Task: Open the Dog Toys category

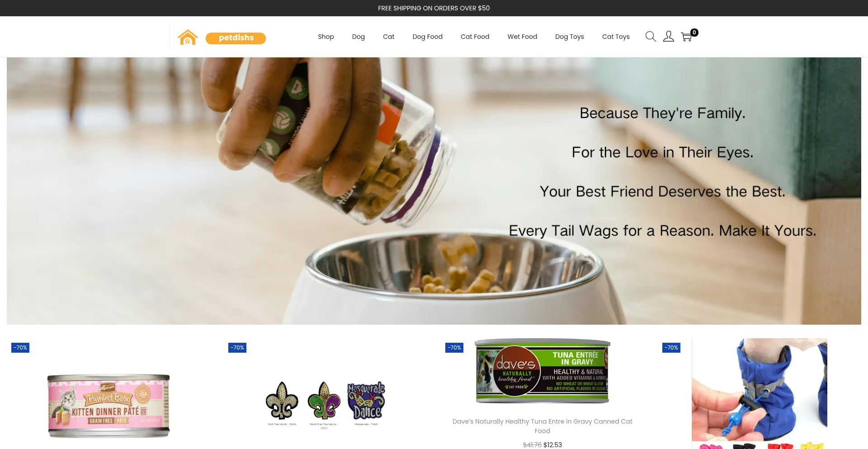Action: (570, 37)
